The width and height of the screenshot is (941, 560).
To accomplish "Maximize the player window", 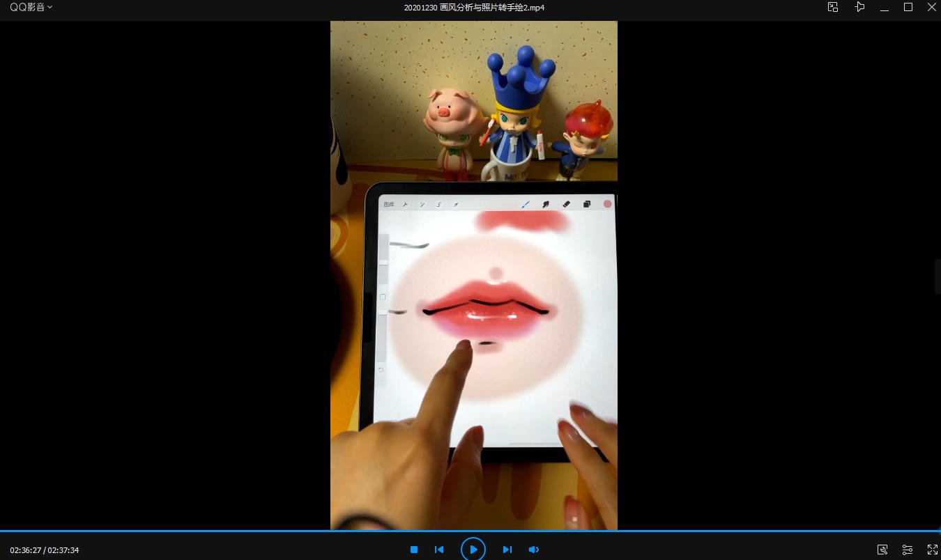I will tap(908, 7).
